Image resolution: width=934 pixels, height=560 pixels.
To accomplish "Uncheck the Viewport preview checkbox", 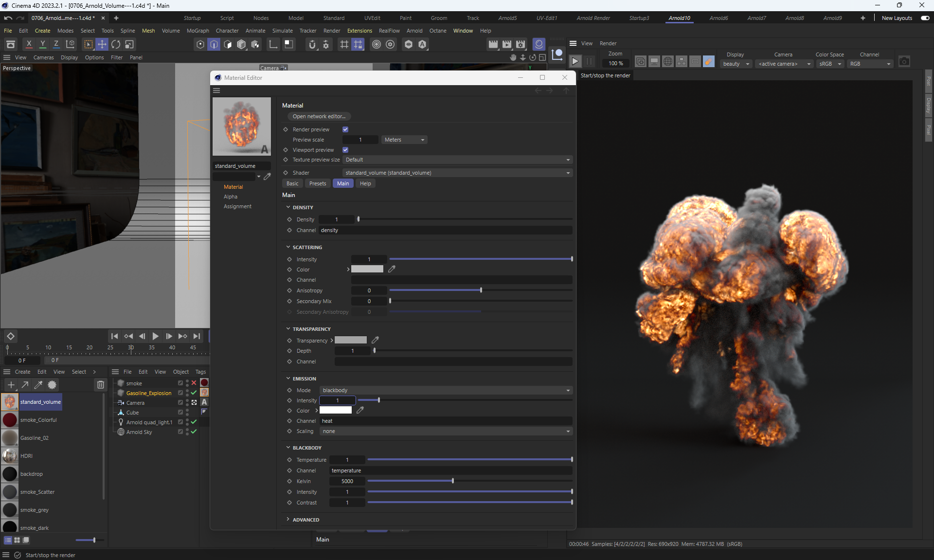I will click(345, 150).
